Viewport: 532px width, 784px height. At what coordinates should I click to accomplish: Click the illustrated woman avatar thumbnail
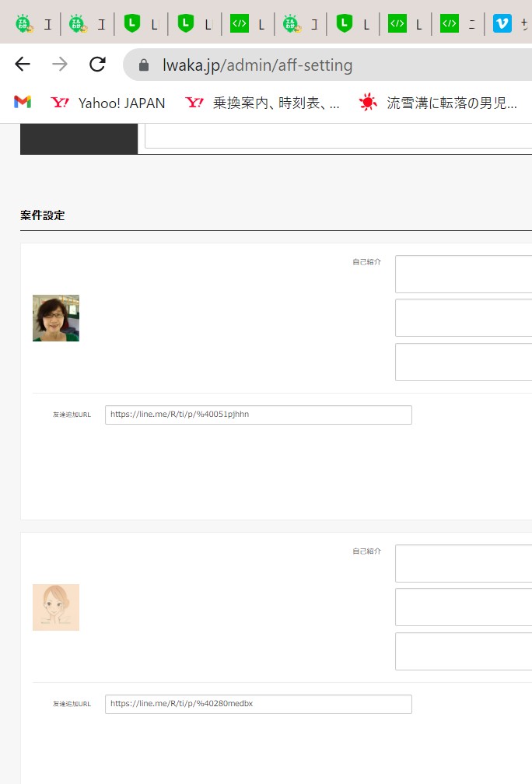[x=56, y=607]
